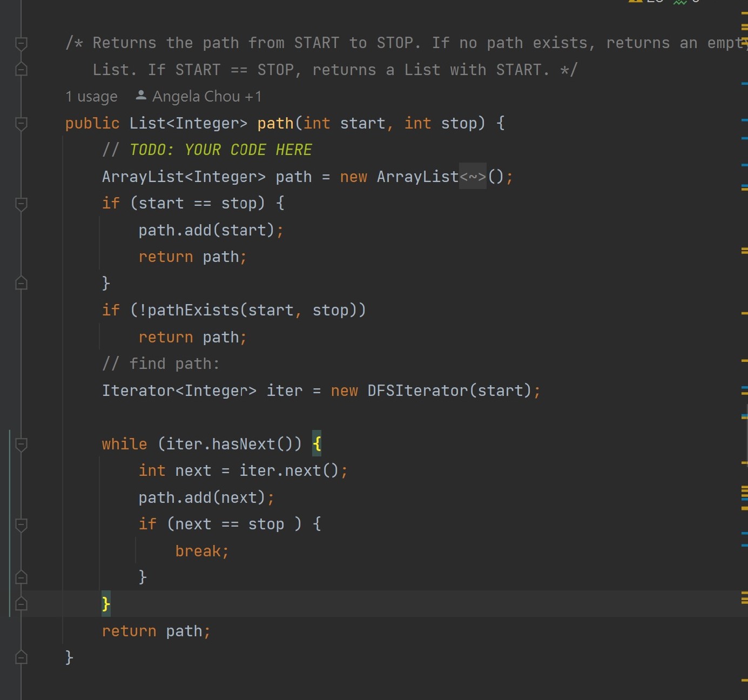Collapse the path method at its signature

(21, 124)
